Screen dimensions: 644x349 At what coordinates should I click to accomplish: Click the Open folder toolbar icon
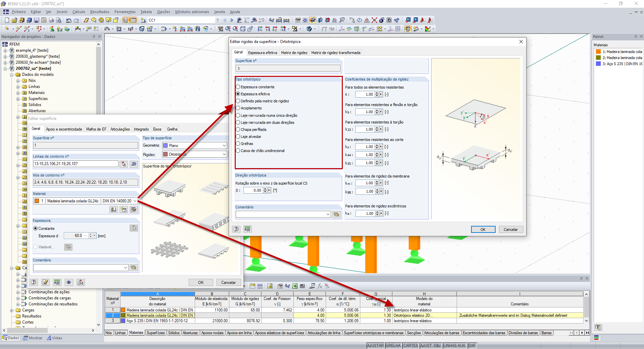pos(14,20)
